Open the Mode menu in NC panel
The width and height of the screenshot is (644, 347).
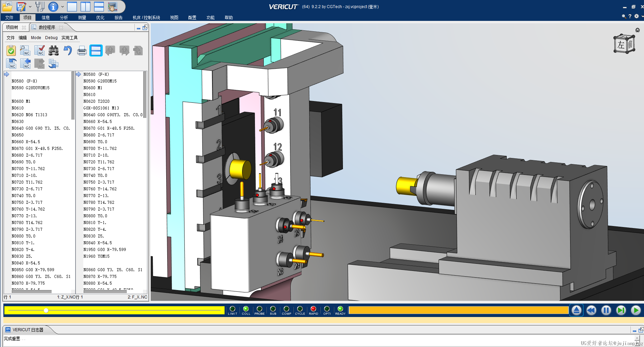click(x=36, y=38)
